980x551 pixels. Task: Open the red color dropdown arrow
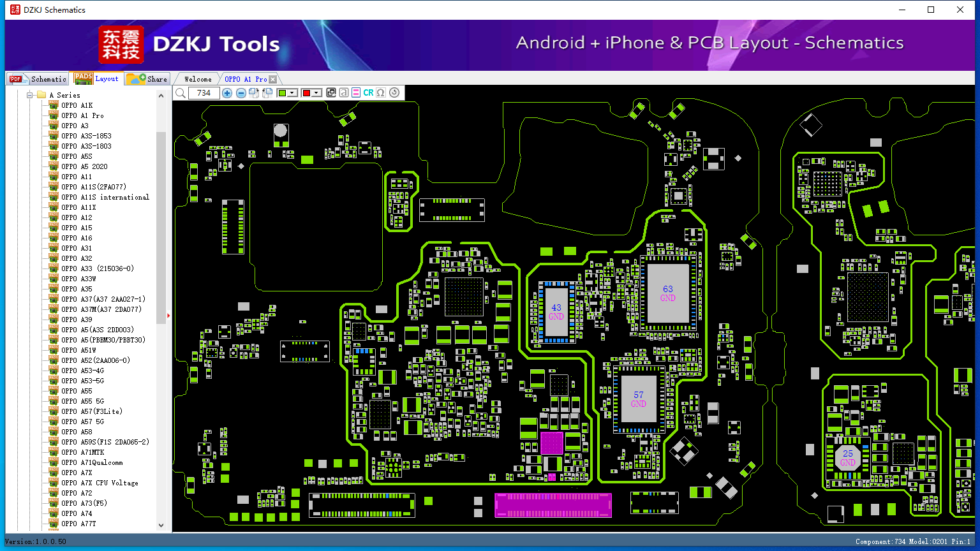pyautogui.click(x=316, y=93)
